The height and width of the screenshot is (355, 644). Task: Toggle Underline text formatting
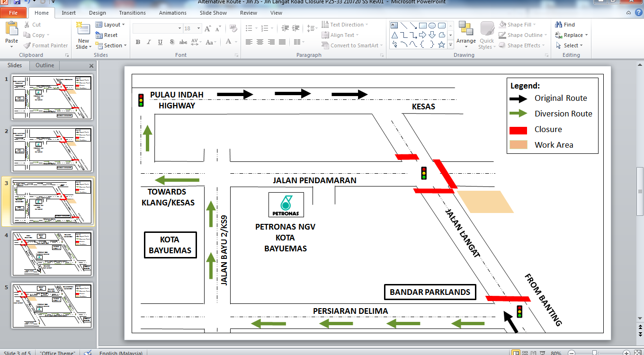[160, 42]
